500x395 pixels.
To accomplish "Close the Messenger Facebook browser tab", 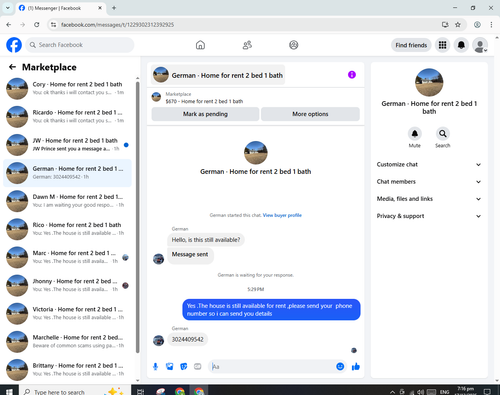I will (100, 8).
